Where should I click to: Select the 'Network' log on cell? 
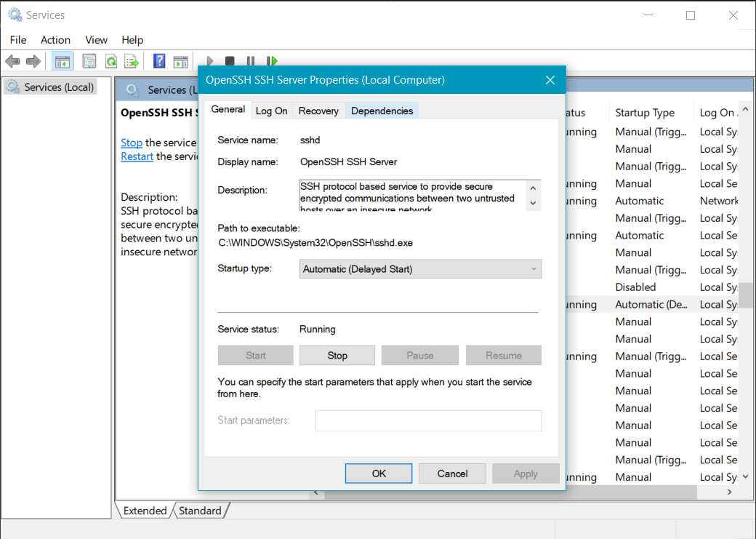719,201
